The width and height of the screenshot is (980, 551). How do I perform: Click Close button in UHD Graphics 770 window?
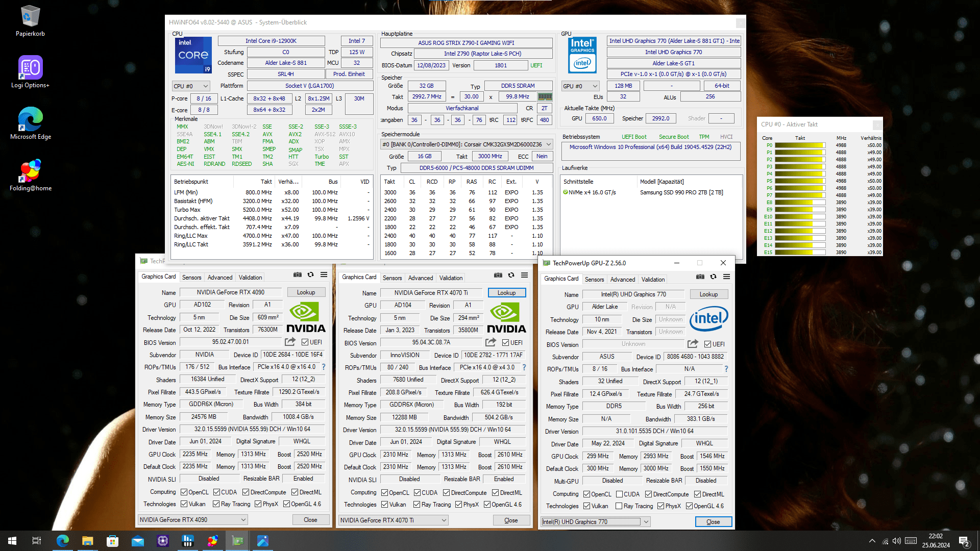(x=713, y=521)
